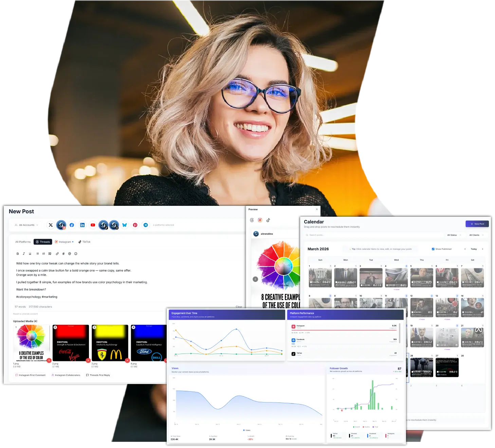Select the Pinterest platform icon
Screen dimensions: 495x448
135,225
